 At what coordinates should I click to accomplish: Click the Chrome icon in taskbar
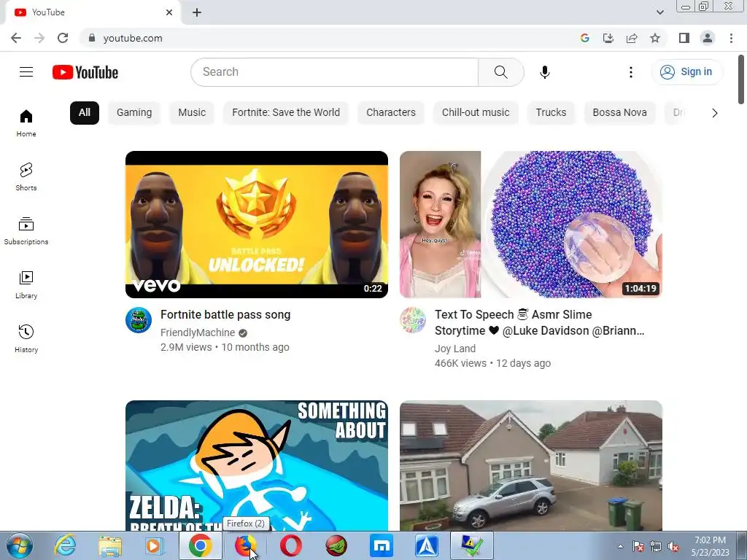tap(200, 545)
